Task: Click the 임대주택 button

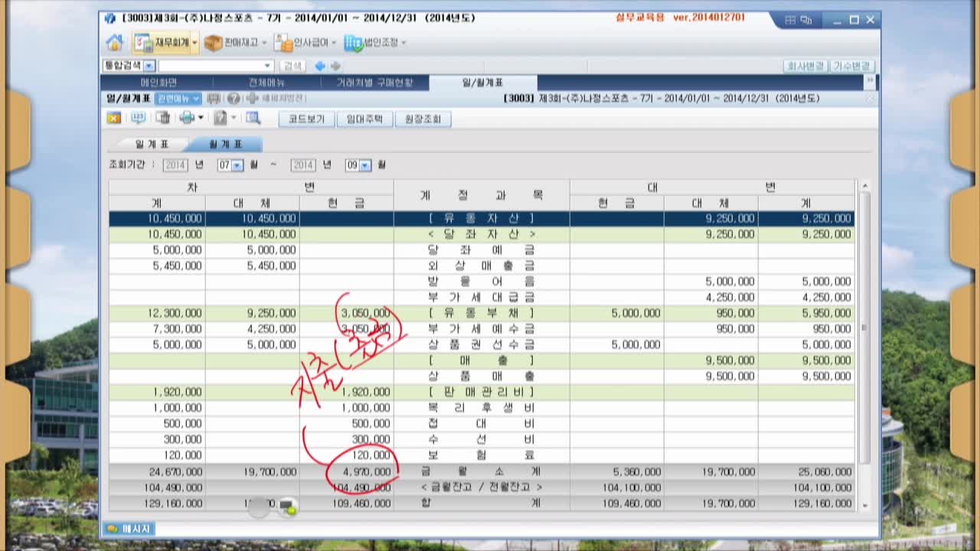Action: (364, 119)
